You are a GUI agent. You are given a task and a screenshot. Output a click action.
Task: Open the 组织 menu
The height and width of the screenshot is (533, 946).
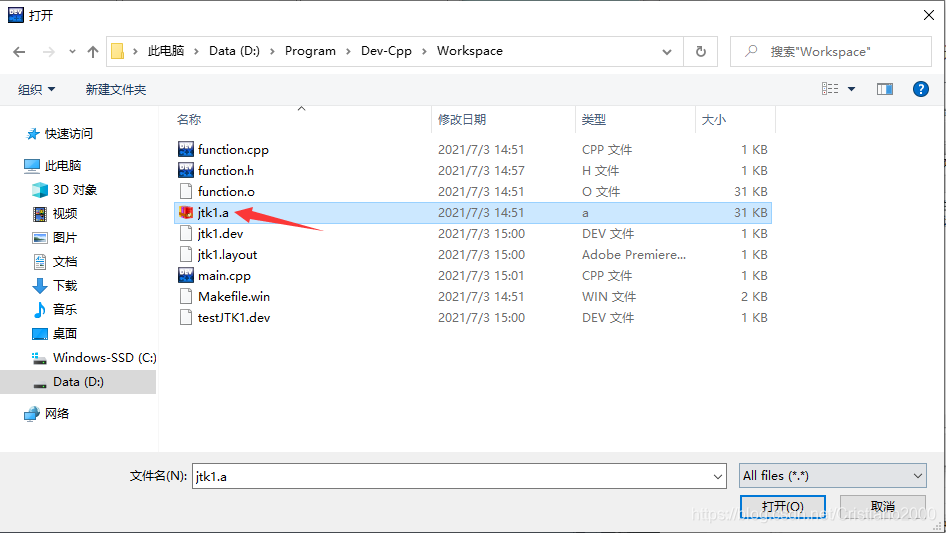point(36,89)
